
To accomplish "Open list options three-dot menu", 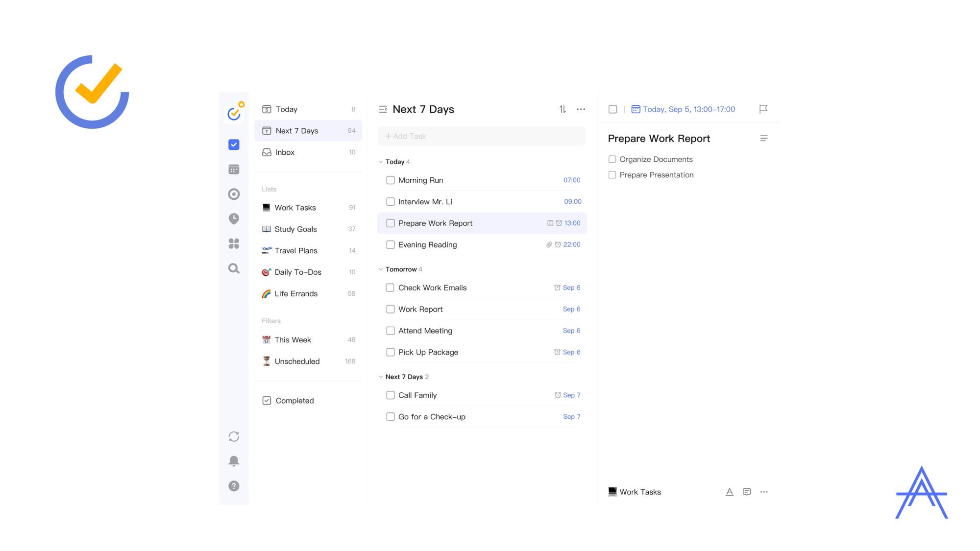I will (581, 109).
